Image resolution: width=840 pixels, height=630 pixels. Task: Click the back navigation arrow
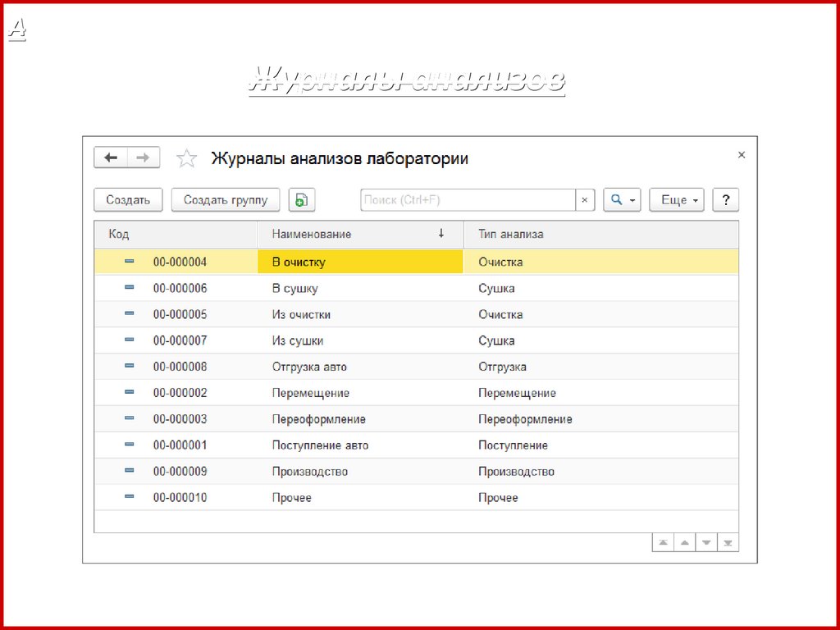tap(111, 157)
